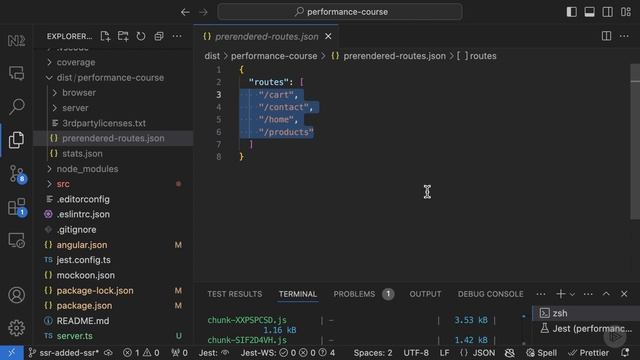Toggle the bottom panel visibility
This screenshot has width=640, height=360.
589,12
